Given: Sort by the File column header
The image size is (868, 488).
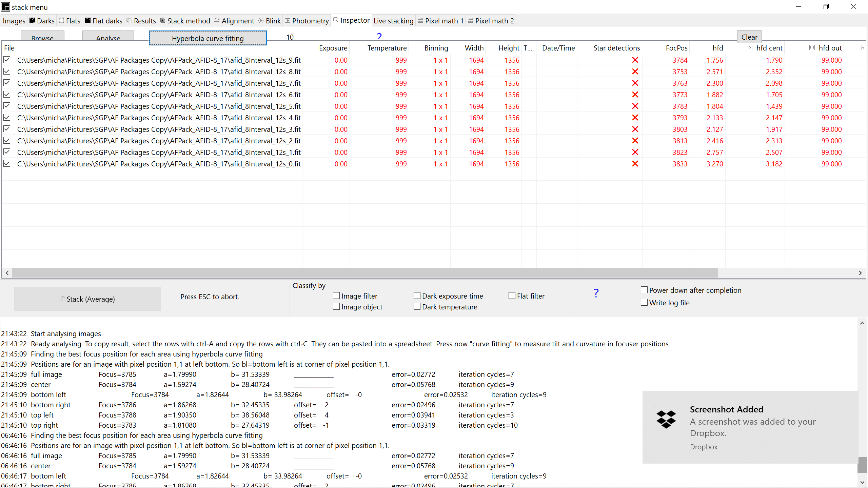Looking at the screenshot, I should pos(152,48).
